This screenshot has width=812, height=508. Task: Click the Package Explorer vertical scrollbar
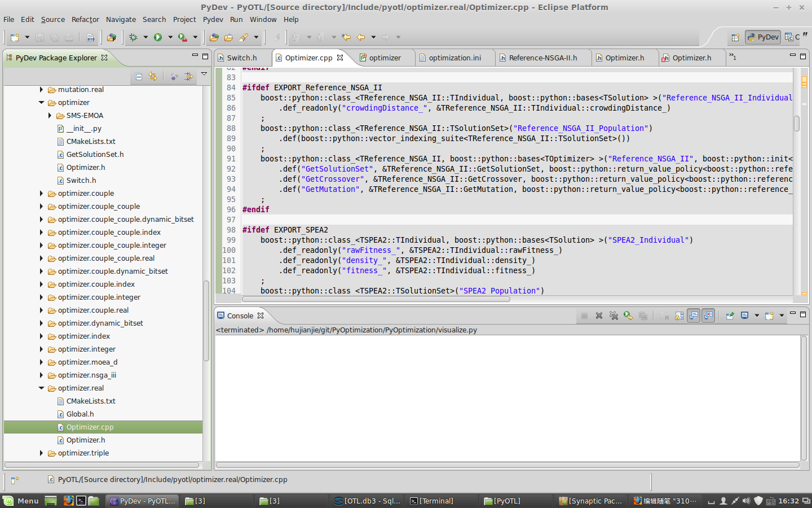[206, 321]
